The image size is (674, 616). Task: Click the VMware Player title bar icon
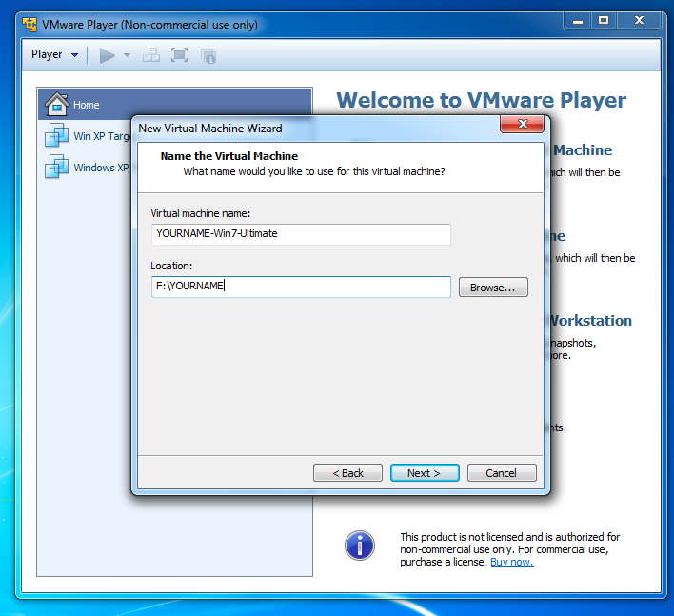coord(30,25)
